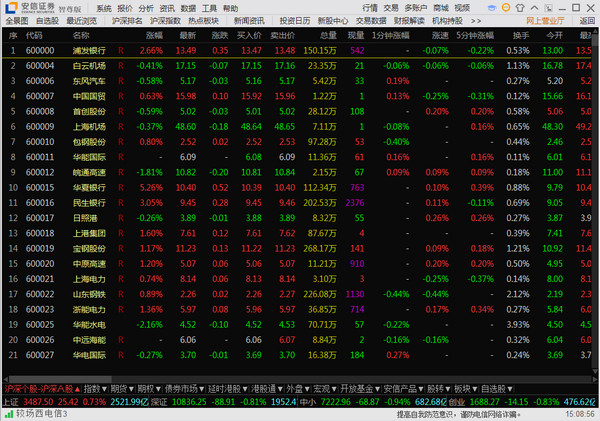The height and width of the screenshot is (421, 600).
Task: Sort by the 总量 column header
Action: point(328,36)
